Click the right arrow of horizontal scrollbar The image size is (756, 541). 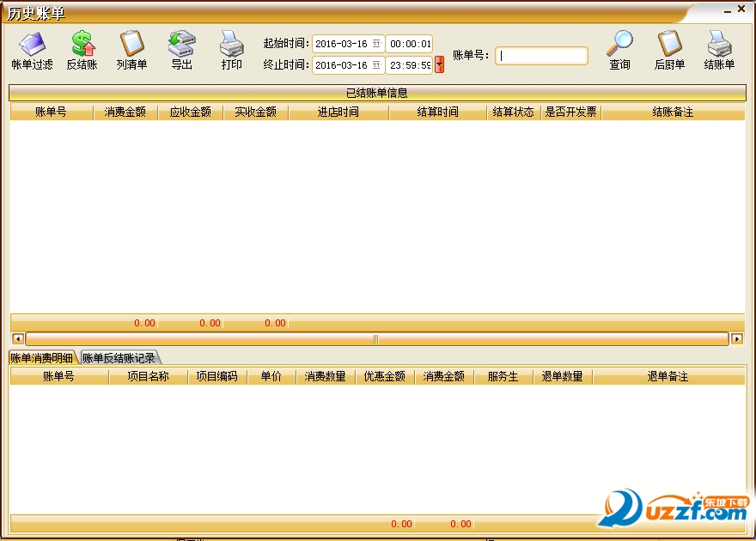(737, 338)
